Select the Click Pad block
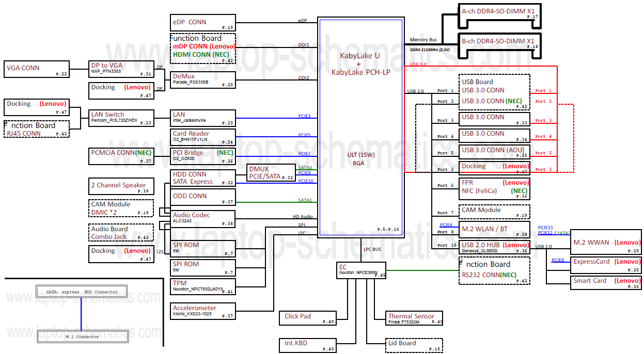 tap(308, 318)
